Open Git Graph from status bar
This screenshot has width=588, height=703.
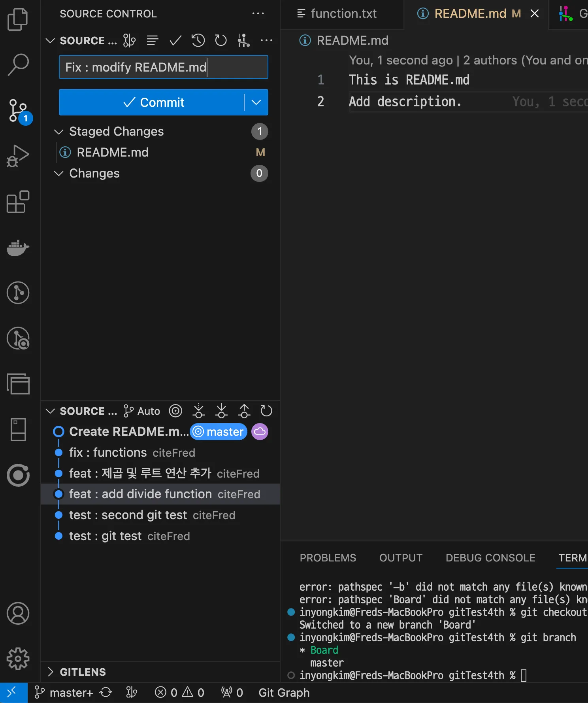(x=284, y=692)
